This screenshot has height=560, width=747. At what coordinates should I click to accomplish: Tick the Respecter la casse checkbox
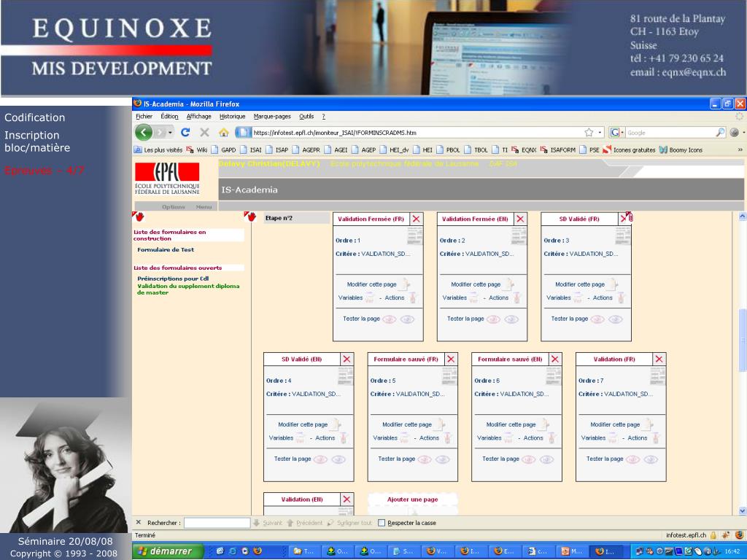coord(381,523)
